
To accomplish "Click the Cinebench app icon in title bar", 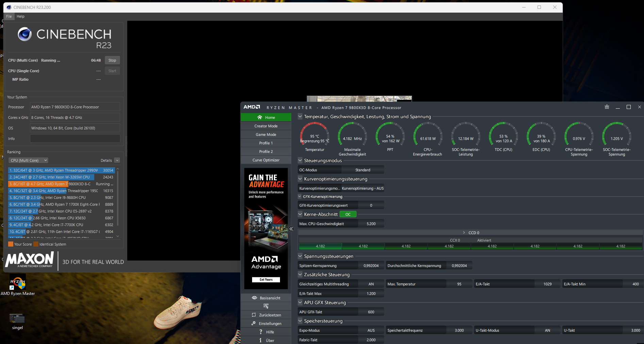I will click(x=9, y=7).
